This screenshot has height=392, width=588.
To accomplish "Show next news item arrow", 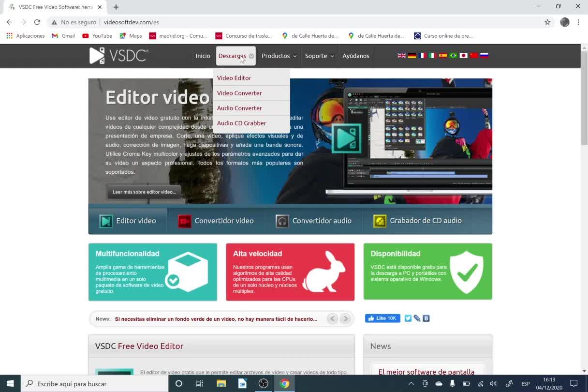I will click(345, 318).
